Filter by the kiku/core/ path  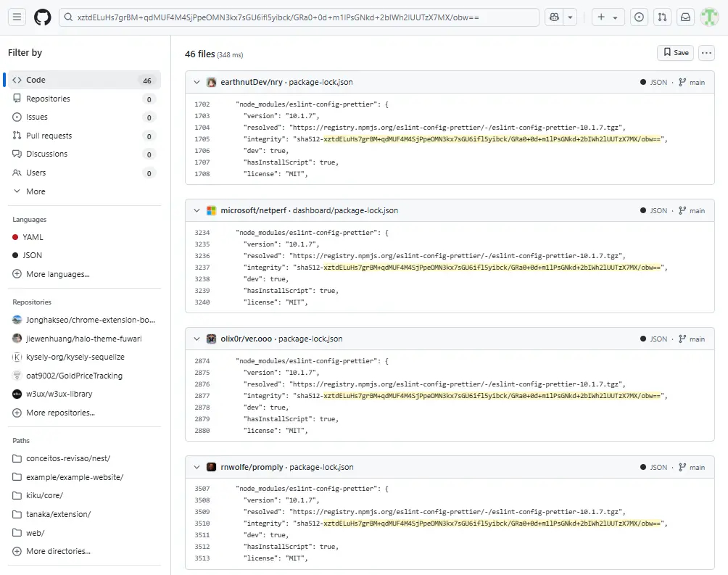click(x=44, y=495)
